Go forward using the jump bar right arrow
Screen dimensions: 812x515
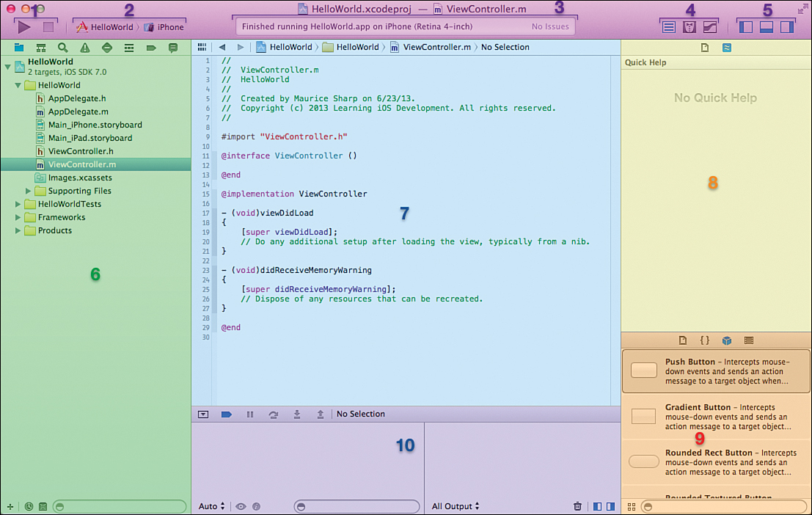click(241, 47)
